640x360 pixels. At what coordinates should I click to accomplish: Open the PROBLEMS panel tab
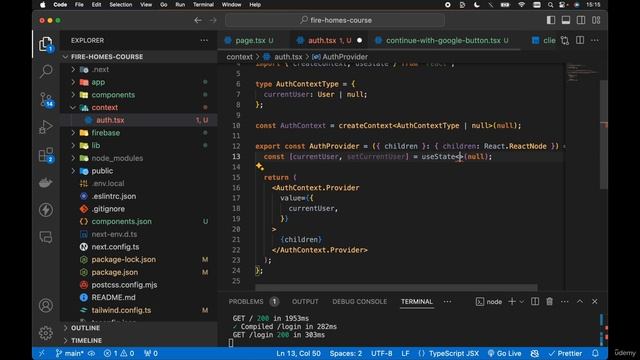[x=246, y=302]
